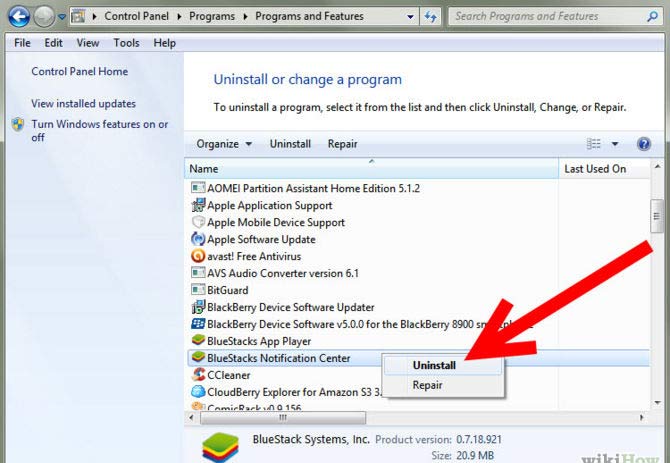
Task: Choose Uninstall from the context menu
Action: click(434, 366)
